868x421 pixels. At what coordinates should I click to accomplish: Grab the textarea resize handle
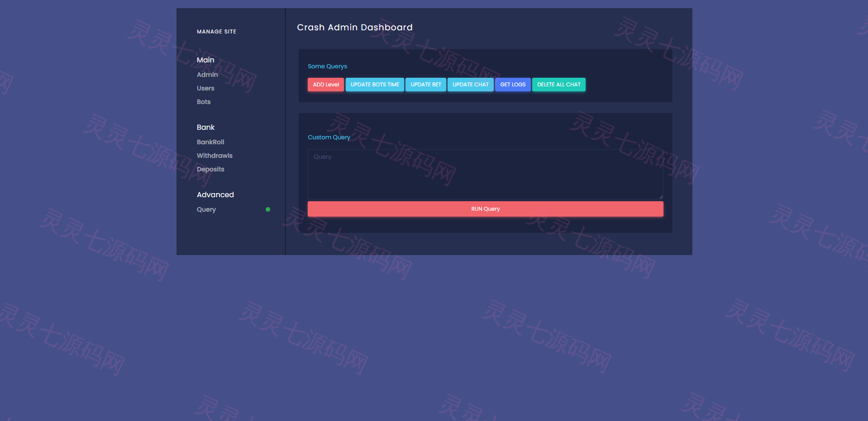(661, 197)
